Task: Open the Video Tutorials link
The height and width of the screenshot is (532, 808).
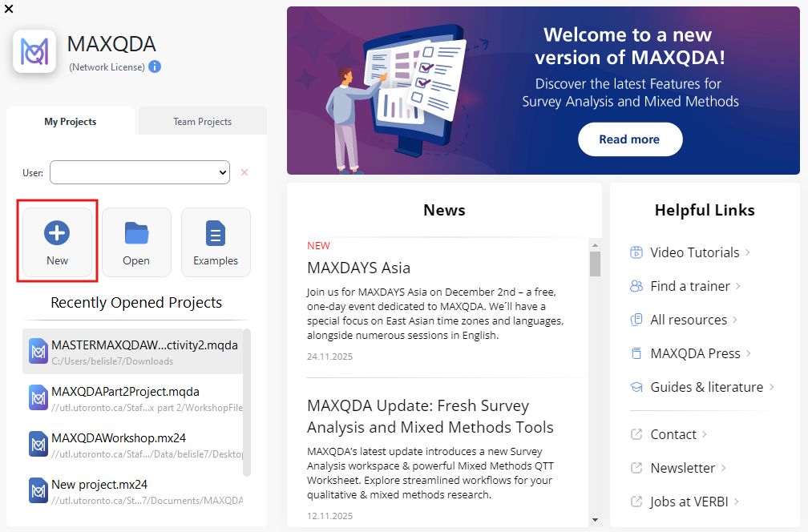Action: coord(695,252)
